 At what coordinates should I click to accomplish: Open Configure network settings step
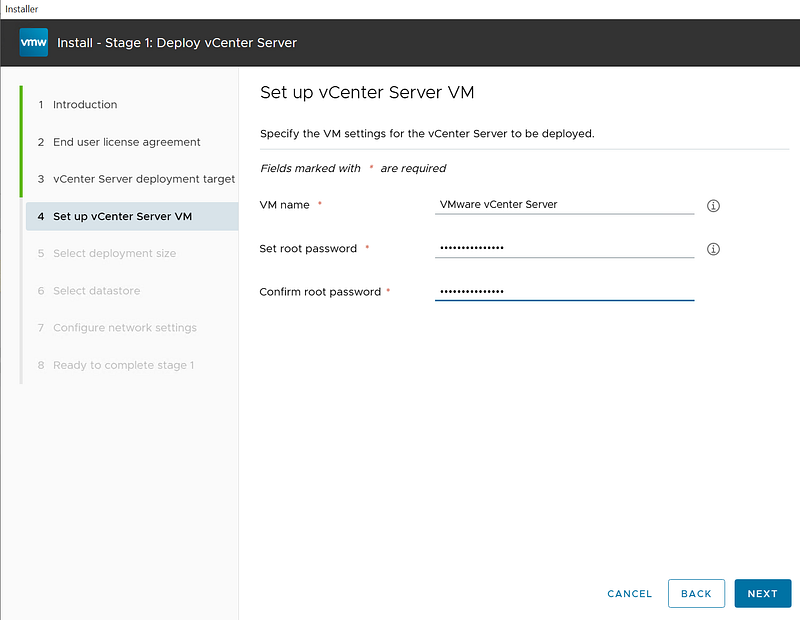click(x=124, y=328)
